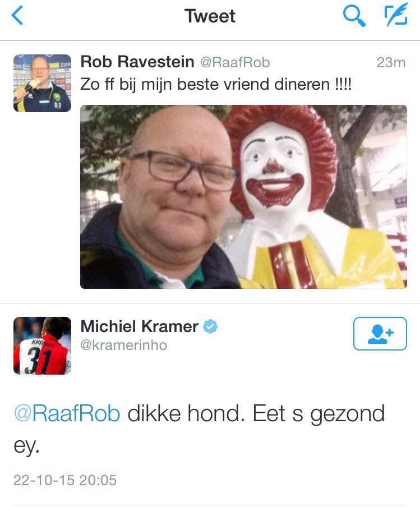Click the 23m timestamp
The height and width of the screenshot is (507, 420).
coord(391,62)
